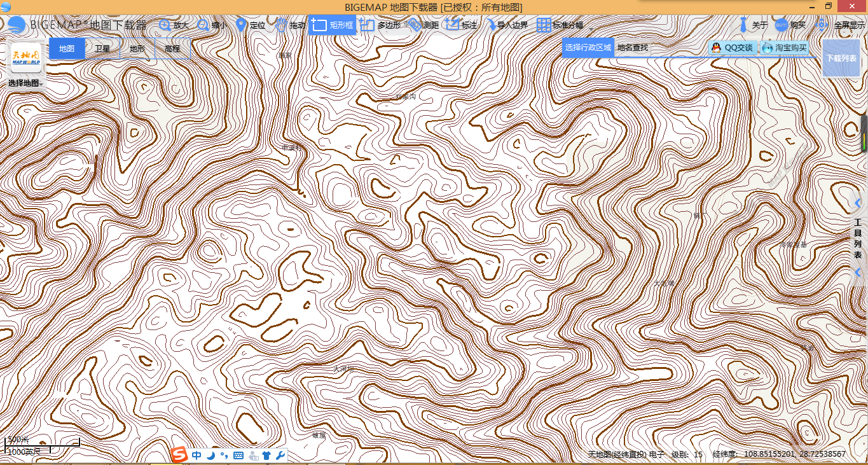868x465 pixels.
Task: Open the IME skin shirt icon
Action: point(266,455)
